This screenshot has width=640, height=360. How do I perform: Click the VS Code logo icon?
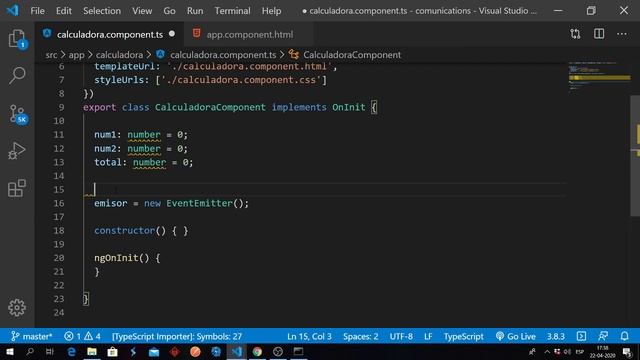point(13,10)
